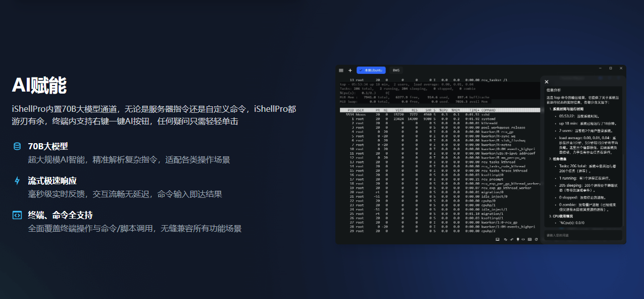Click the 信息分析 title in AI panel
This screenshot has height=299, width=644.
(x=554, y=90)
